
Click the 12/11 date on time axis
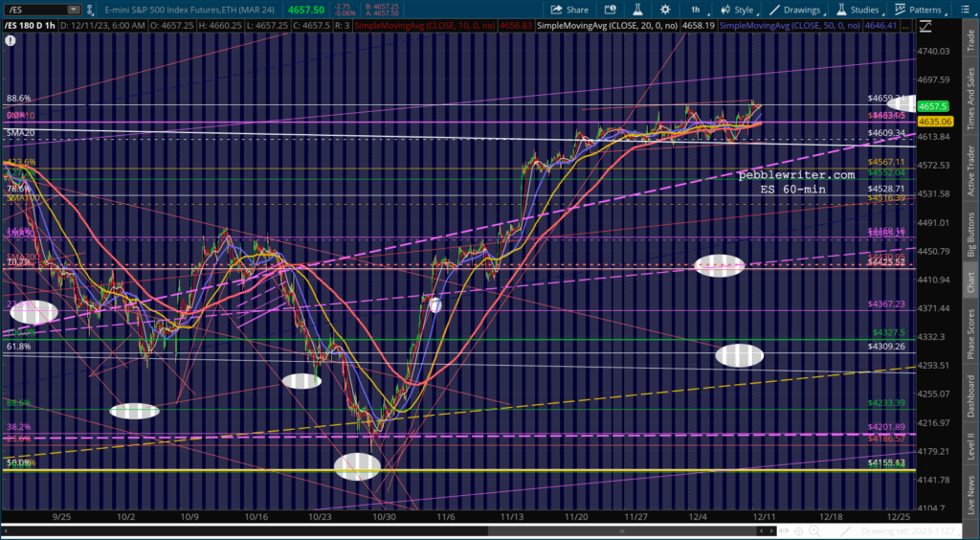[x=765, y=517]
